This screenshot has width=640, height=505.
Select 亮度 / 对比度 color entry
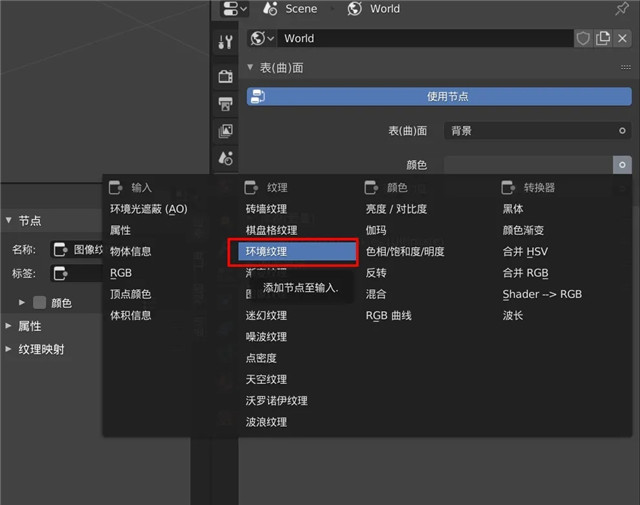pos(396,209)
